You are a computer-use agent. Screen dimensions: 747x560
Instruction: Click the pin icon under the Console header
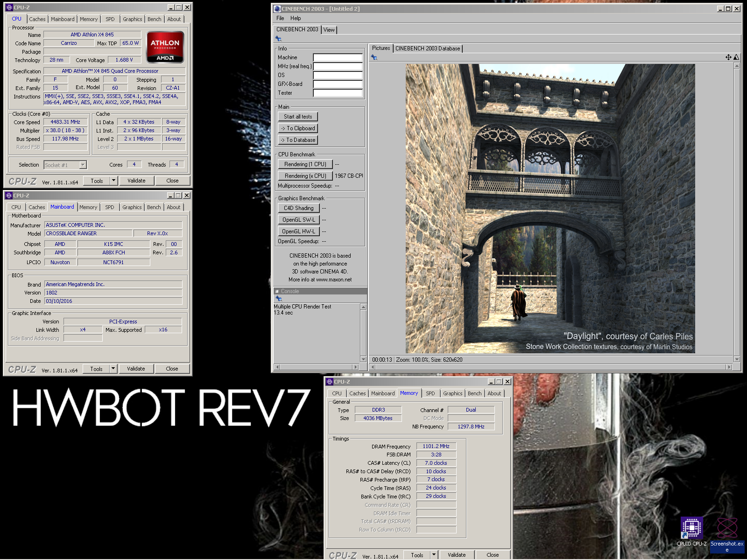point(279,299)
